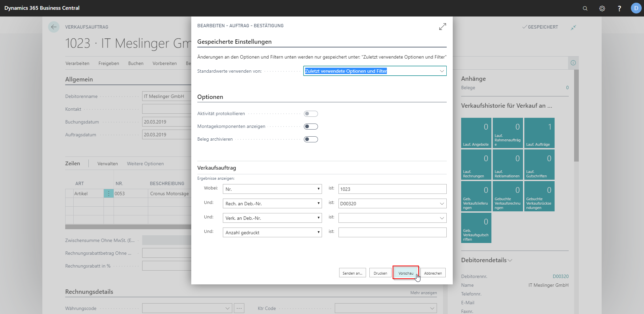Open the Nr. filter field dropdown
Screen dimensions: 644x314
[x=272, y=189]
